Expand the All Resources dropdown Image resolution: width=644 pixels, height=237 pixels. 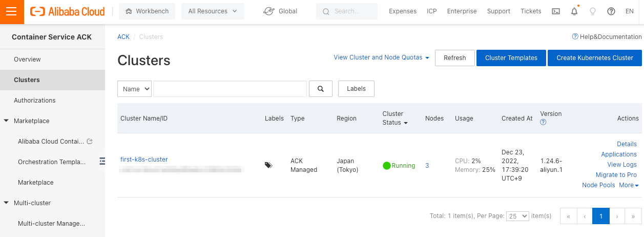point(213,11)
